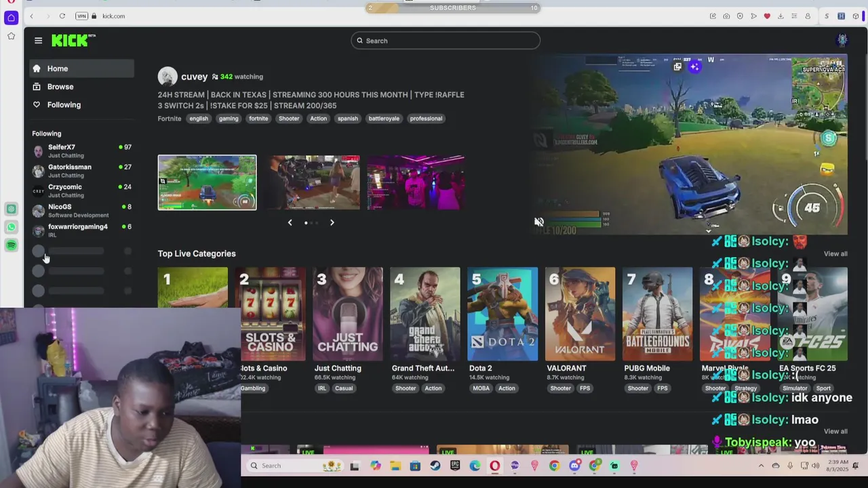Open Discord from the taskbar
The width and height of the screenshot is (868, 488).
tap(574, 466)
